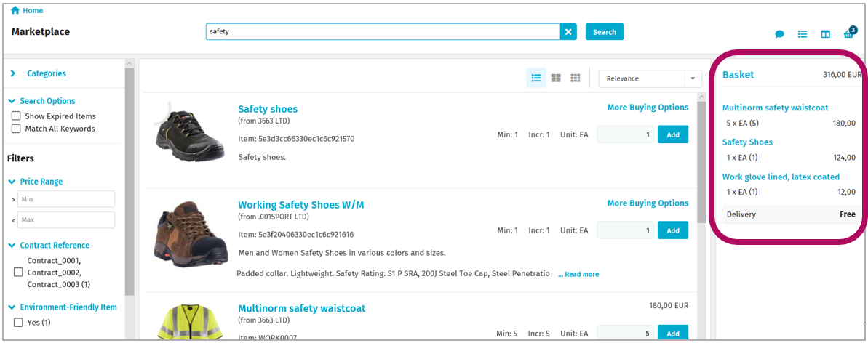Click quantity field for Working Safety Shoes

[x=625, y=230]
